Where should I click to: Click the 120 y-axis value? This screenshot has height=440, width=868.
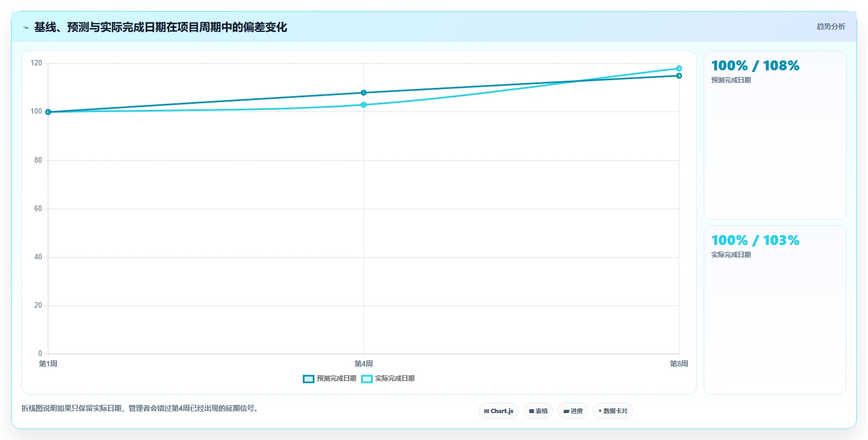click(36, 63)
